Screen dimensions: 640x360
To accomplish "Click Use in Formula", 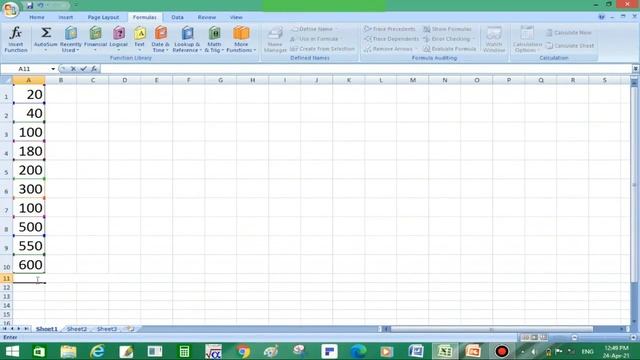I will click(x=316, y=39).
